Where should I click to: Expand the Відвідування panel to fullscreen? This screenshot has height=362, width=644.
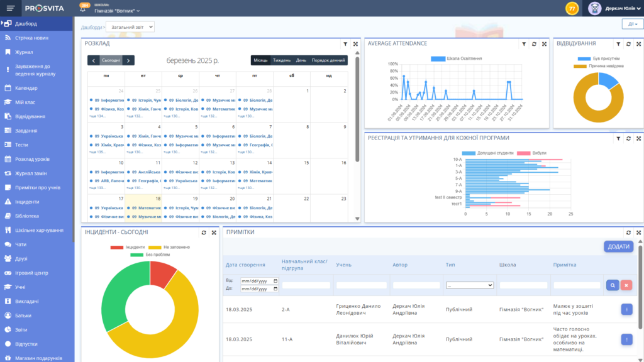pyautogui.click(x=638, y=44)
